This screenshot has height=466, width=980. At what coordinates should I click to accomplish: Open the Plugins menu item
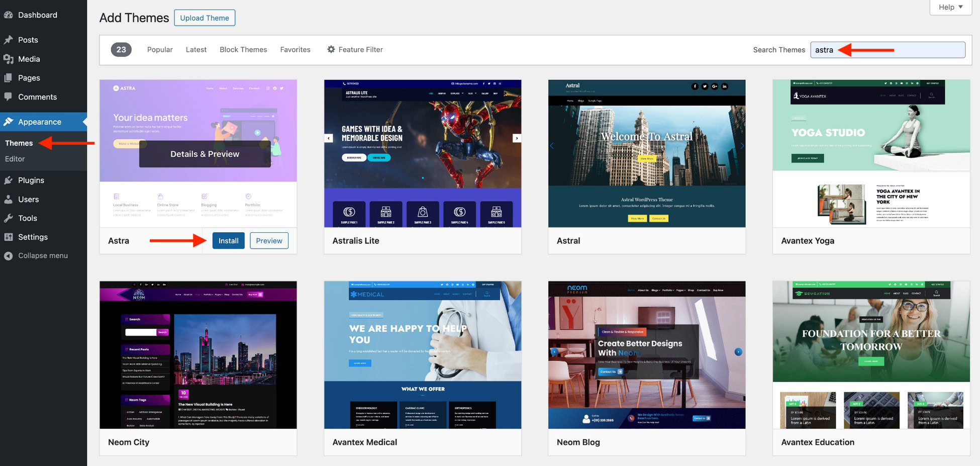pos(31,180)
